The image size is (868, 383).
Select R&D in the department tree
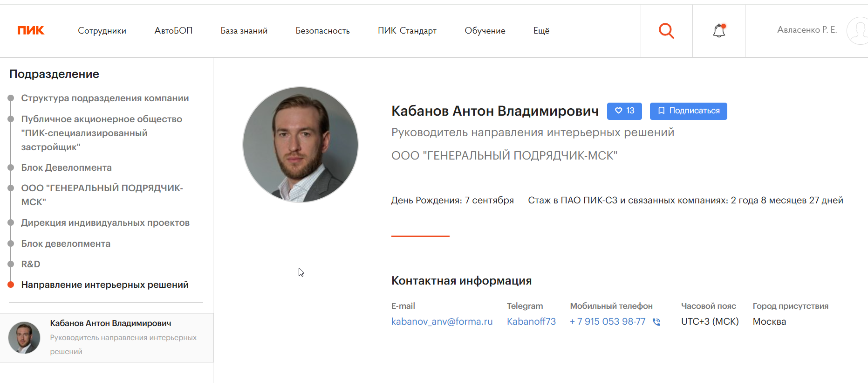coord(31,264)
